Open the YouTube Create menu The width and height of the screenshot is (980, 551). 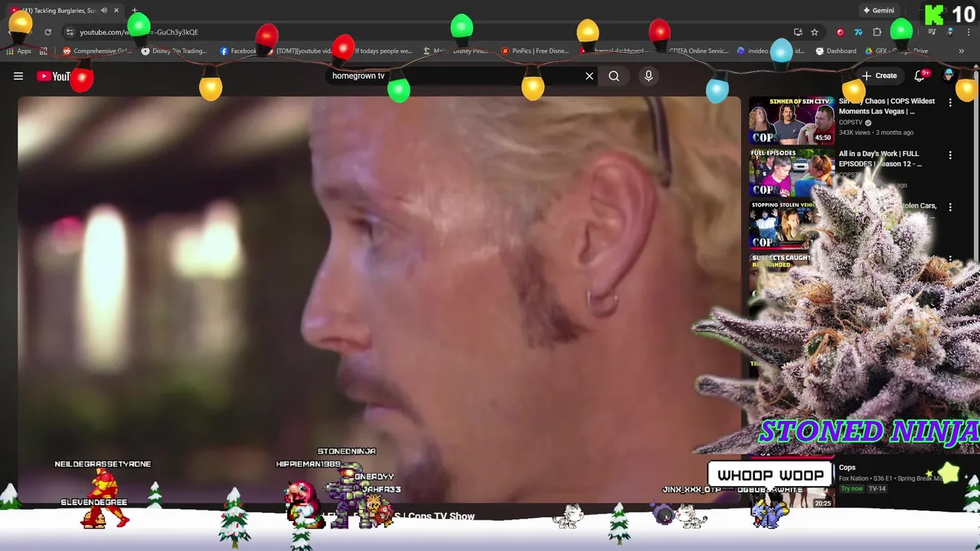[x=879, y=76]
